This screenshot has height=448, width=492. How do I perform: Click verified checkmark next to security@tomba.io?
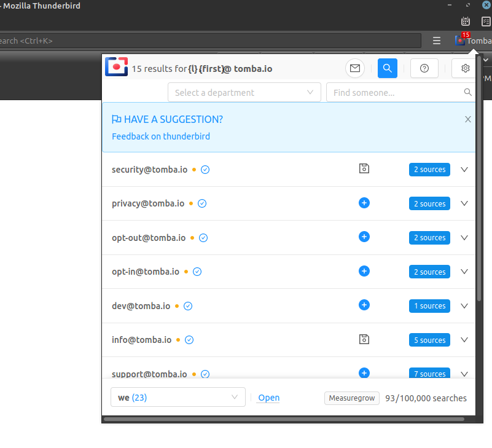pyautogui.click(x=205, y=170)
